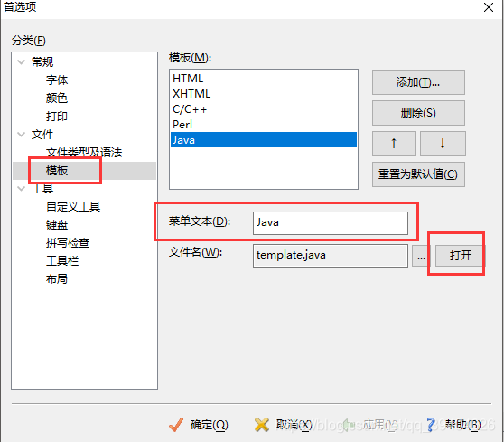
Task: Open the 打印 settings page
Action: coord(57,116)
